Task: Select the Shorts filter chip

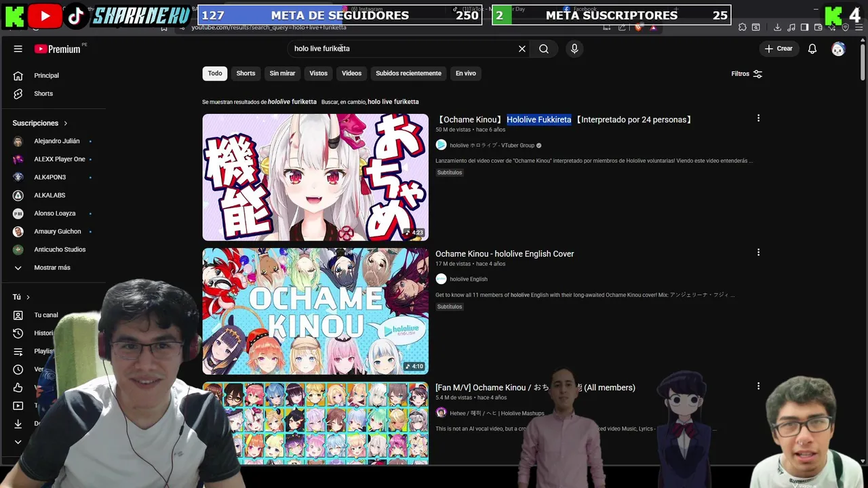Action: click(x=245, y=73)
